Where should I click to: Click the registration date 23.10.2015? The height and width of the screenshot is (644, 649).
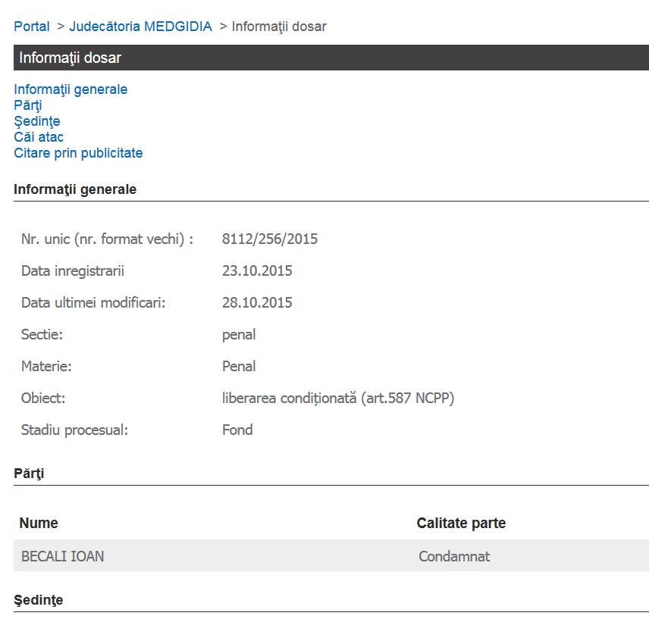(257, 271)
